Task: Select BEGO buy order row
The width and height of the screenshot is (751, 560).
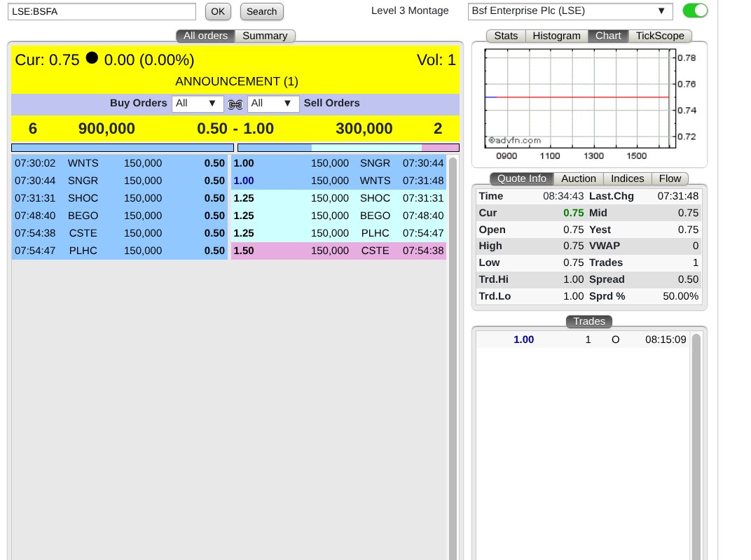Action: tap(120, 216)
